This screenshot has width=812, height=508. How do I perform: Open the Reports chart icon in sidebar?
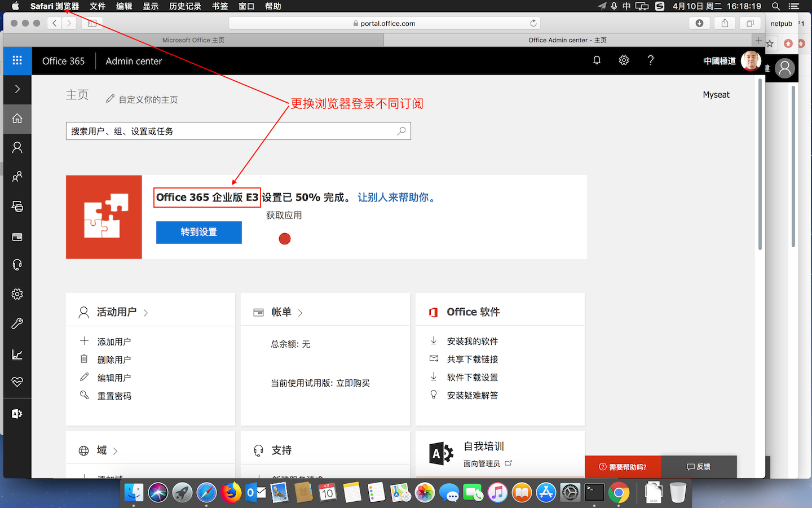point(17,354)
